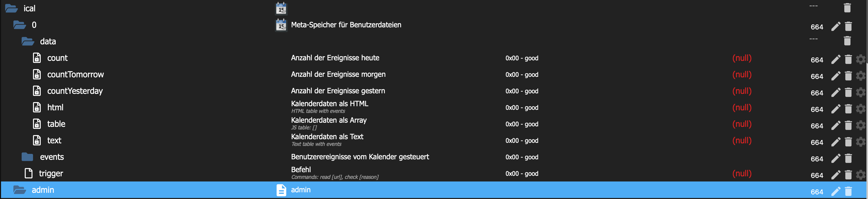Delete the countTomorrow state

pos(848,76)
